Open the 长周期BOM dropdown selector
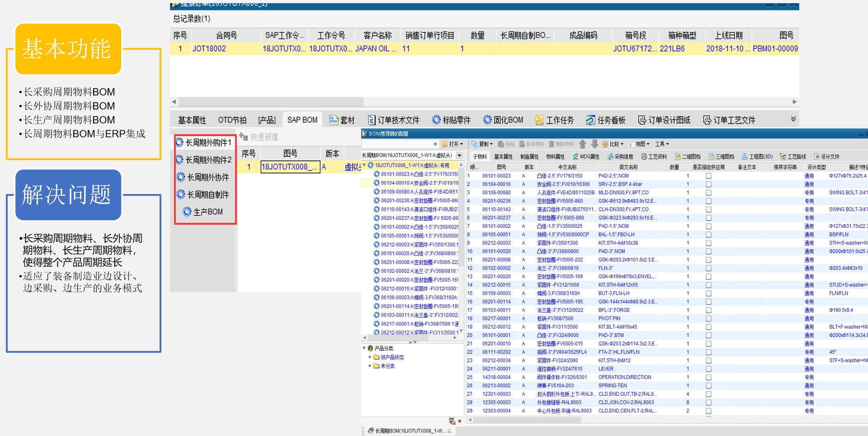This screenshot has height=436, width=868. [460, 155]
